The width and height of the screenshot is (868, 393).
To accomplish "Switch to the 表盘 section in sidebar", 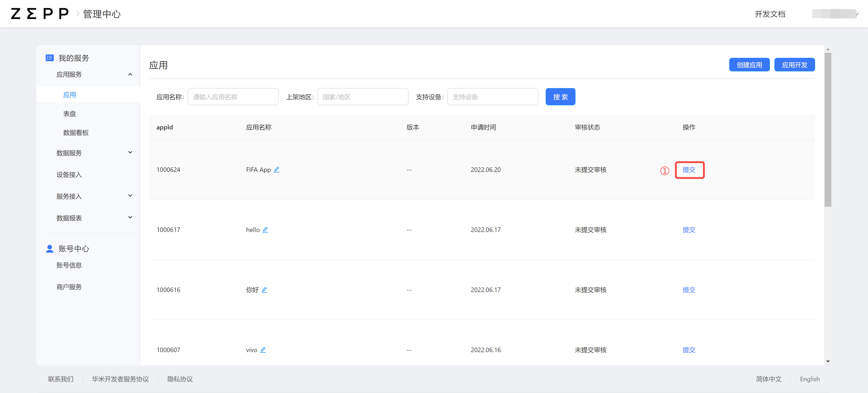I will 69,113.
